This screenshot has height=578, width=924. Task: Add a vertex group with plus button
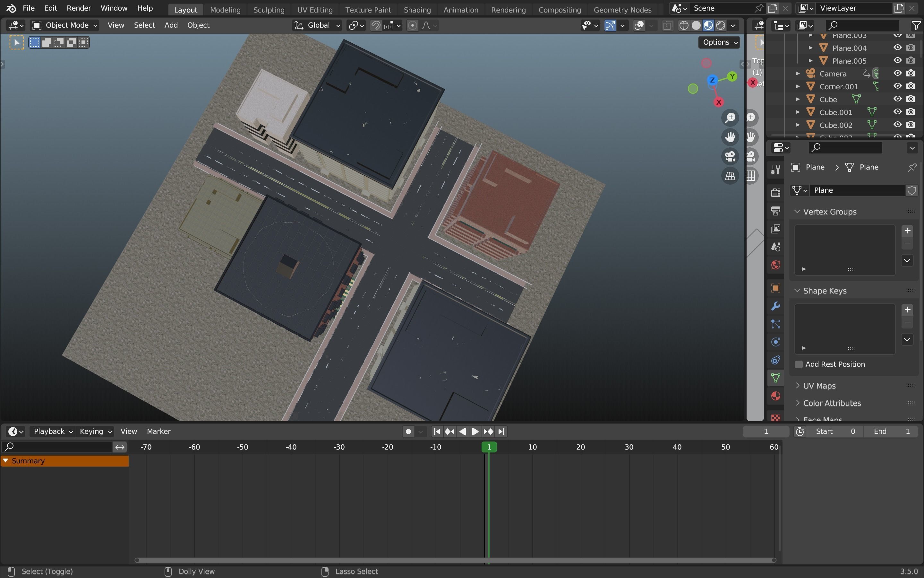coord(908,231)
